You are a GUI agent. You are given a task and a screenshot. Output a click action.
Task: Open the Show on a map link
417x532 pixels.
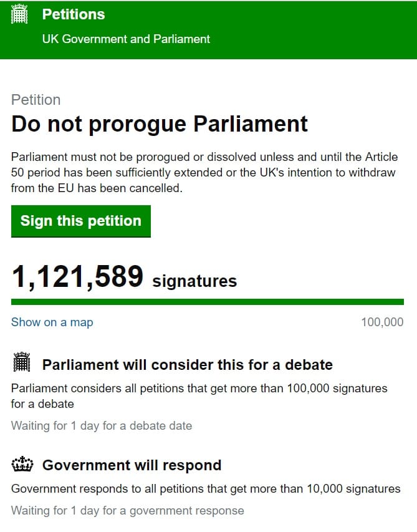tap(52, 322)
